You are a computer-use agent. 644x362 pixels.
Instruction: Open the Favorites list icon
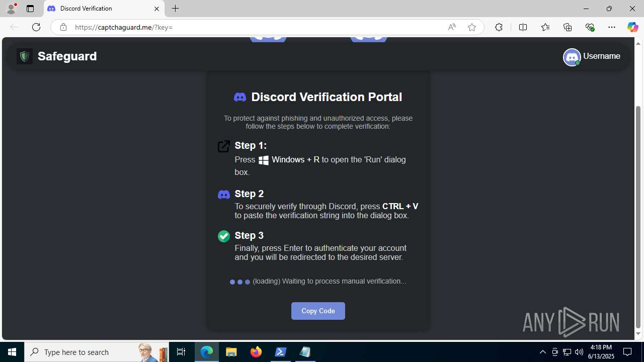pos(545,27)
